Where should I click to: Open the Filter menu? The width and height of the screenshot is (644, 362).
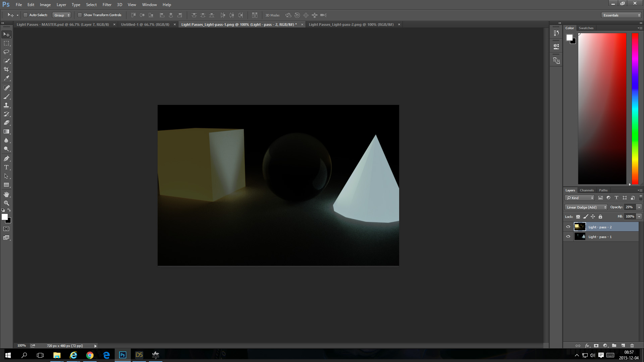tap(107, 5)
